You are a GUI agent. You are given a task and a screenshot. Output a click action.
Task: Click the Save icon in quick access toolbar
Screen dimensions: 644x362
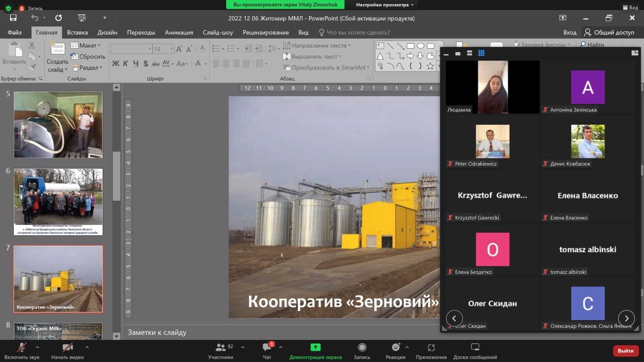[13, 18]
